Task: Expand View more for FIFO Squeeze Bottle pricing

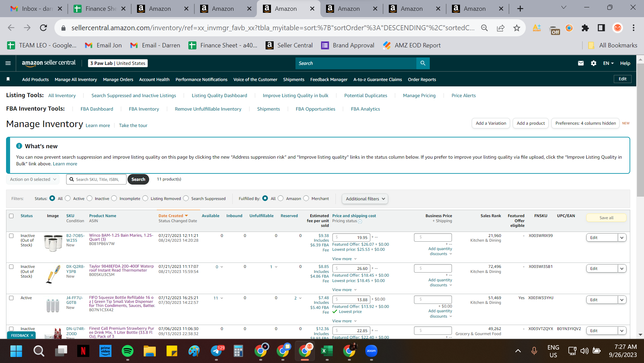Action: coord(344,321)
